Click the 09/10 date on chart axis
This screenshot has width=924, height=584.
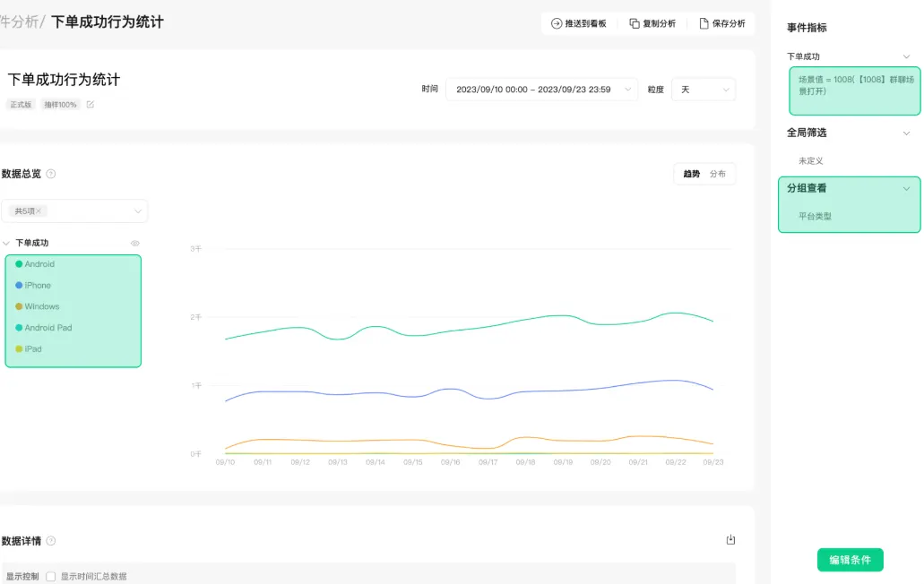click(225, 462)
